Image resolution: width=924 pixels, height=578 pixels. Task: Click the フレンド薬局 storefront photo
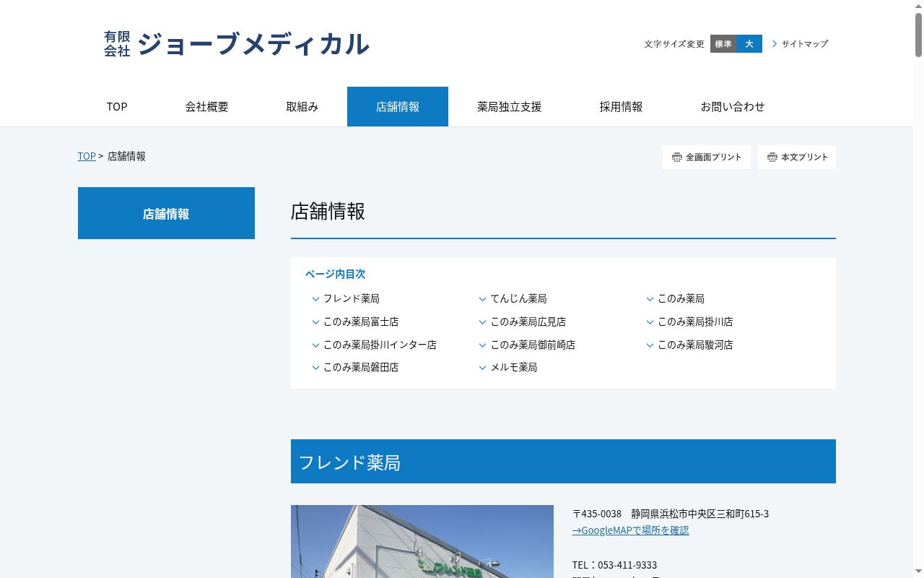click(422, 541)
